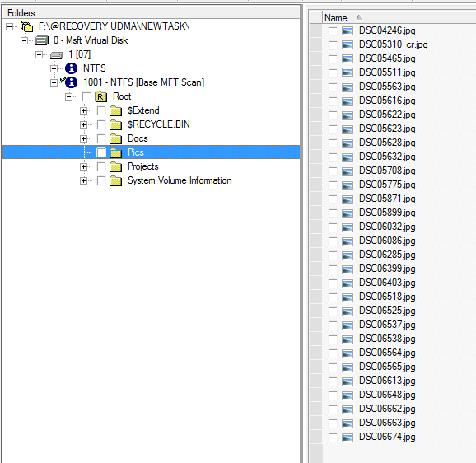Viewport: 476px width, 463px height.
Task: Click the 1001 - NTFS Base MFT Scan icon
Action: [72, 82]
